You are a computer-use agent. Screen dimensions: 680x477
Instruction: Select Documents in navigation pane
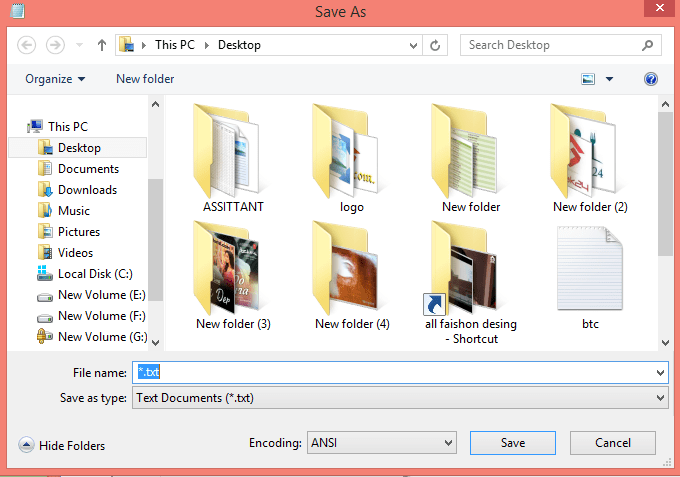point(78,169)
